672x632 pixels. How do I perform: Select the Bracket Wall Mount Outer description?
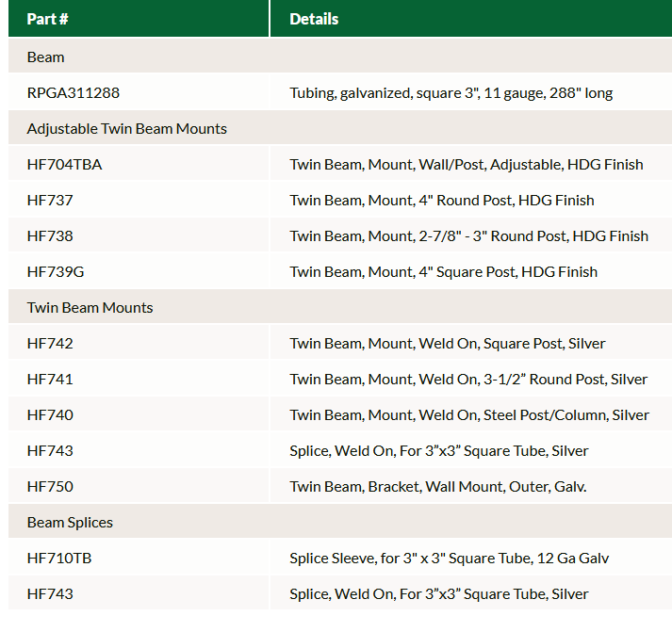[x=437, y=486]
